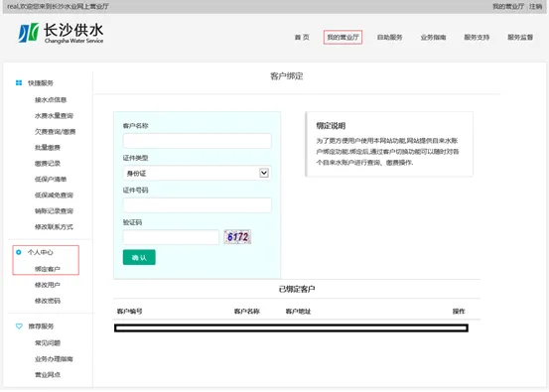The height and width of the screenshot is (392, 549).
Task: Open 业务办理指南 in the sidebar
Action: pos(54,358)
